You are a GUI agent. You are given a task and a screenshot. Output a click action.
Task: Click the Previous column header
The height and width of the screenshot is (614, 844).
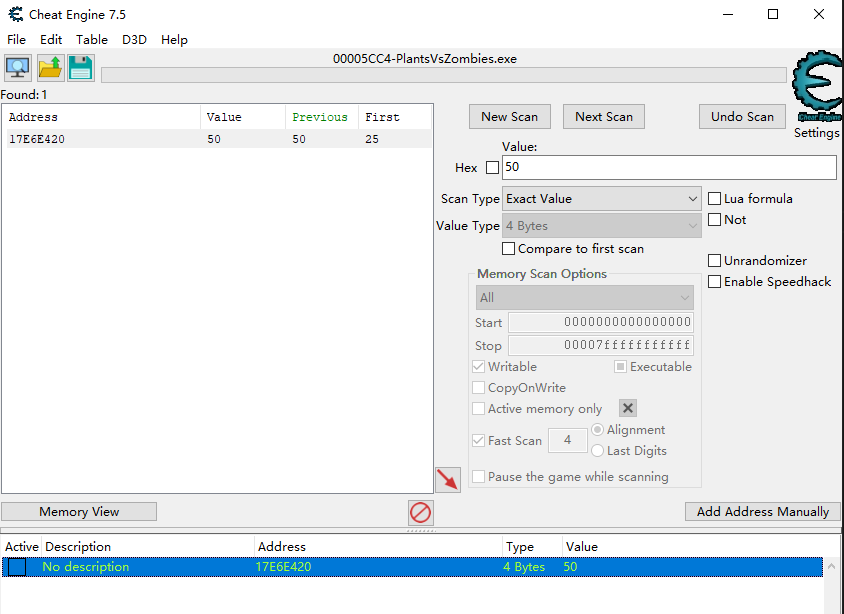[x=322, y=117]
